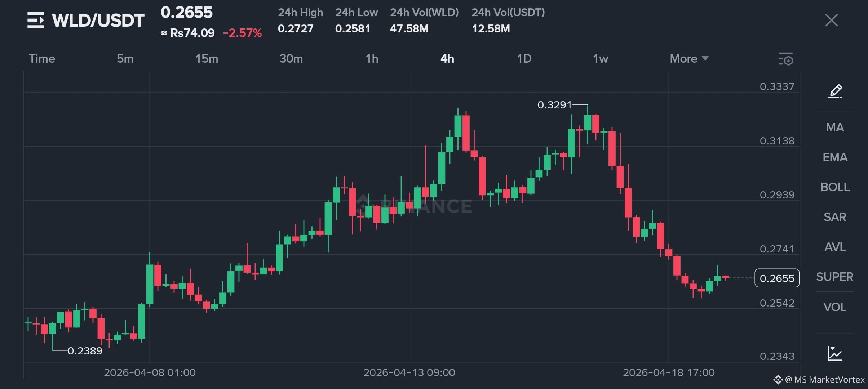The width and height of the screenshot is (868, 389).
Task: Click the 2026-04-13 09:00 date label
Action: click(409, 372)
